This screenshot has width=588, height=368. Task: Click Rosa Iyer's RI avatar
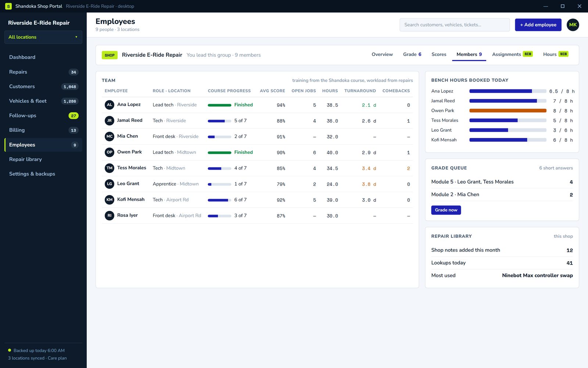coord(110,216)
